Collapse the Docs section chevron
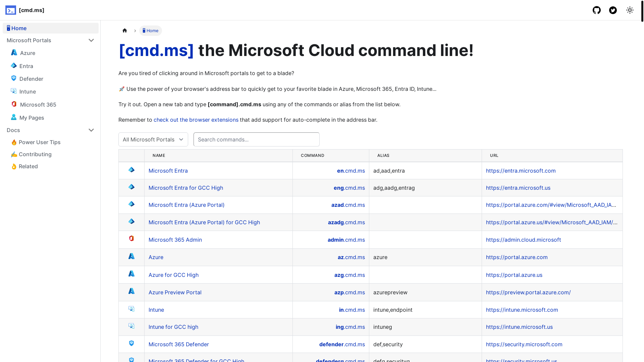644x362 pixels. click(x=91, y=130)
